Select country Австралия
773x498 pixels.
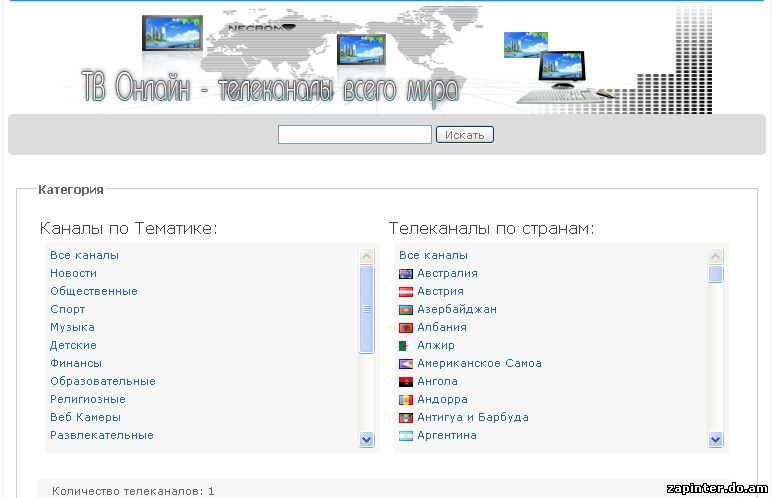click(447, 273)
